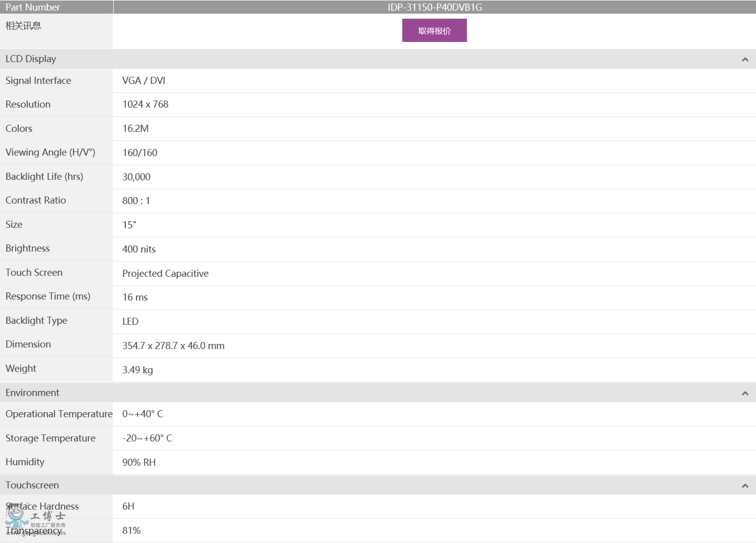Click the Touchscreen section header title
This screenshot has width=756, height=543.
(32, 485)
